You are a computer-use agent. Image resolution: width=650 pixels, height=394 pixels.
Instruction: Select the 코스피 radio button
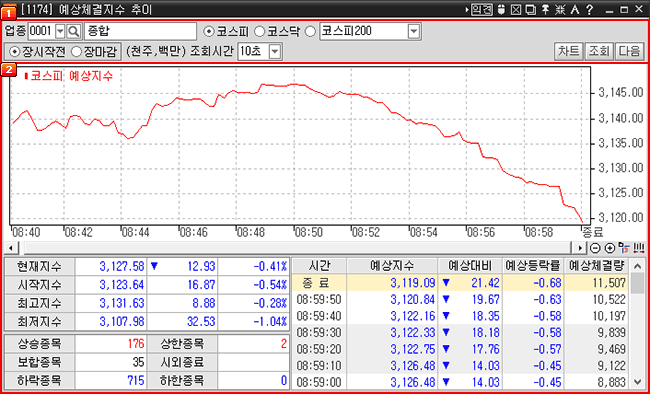(x=210, y=31)
